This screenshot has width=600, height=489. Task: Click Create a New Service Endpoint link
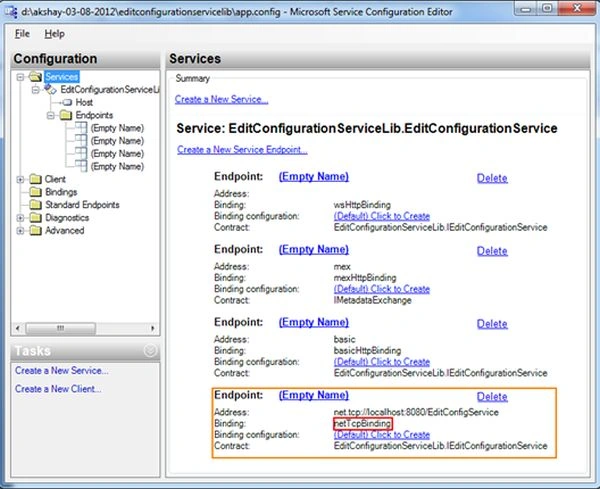click(x=242, y=150)
